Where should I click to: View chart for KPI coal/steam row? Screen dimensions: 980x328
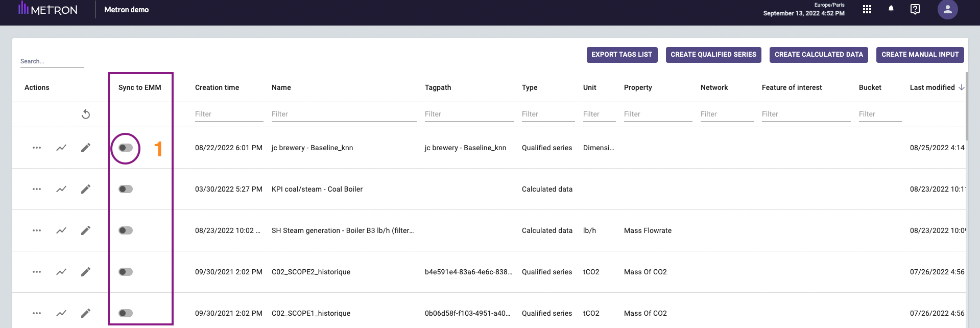point(61,189)
